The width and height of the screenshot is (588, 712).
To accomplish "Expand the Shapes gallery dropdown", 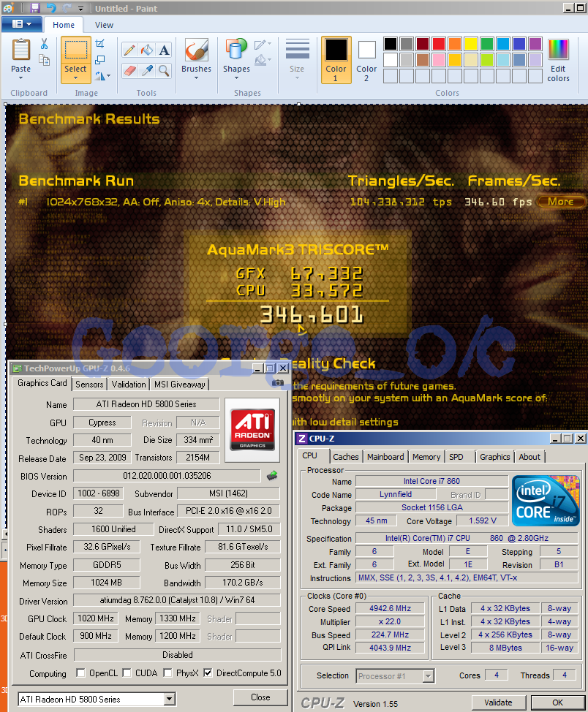I will point(236,78).
